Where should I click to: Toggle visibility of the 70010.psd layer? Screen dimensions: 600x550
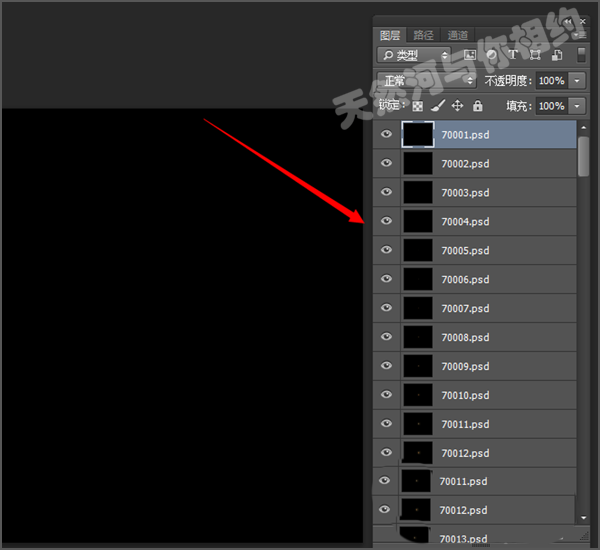point(386,394)
